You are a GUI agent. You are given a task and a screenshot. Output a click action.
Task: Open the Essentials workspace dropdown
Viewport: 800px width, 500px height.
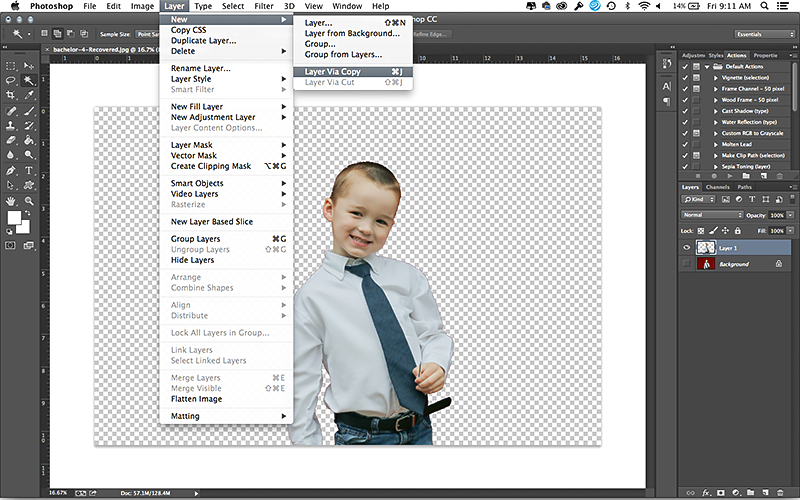765,34
